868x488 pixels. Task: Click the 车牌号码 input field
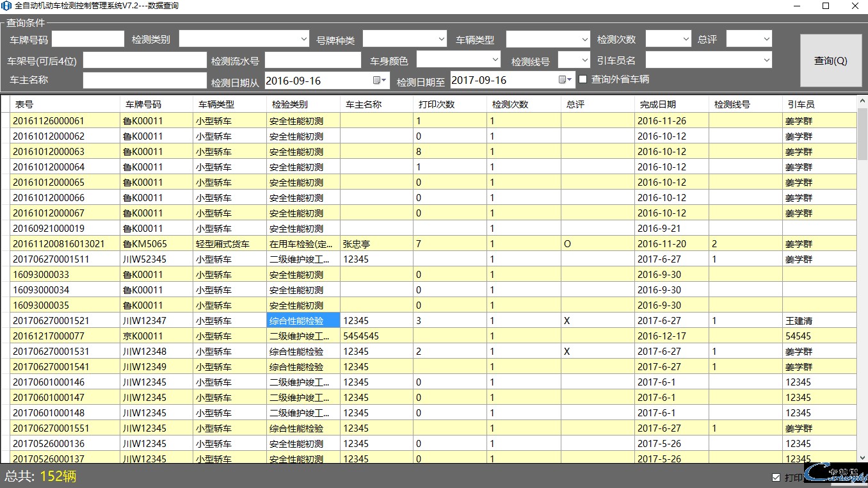[x=88, y=39]
